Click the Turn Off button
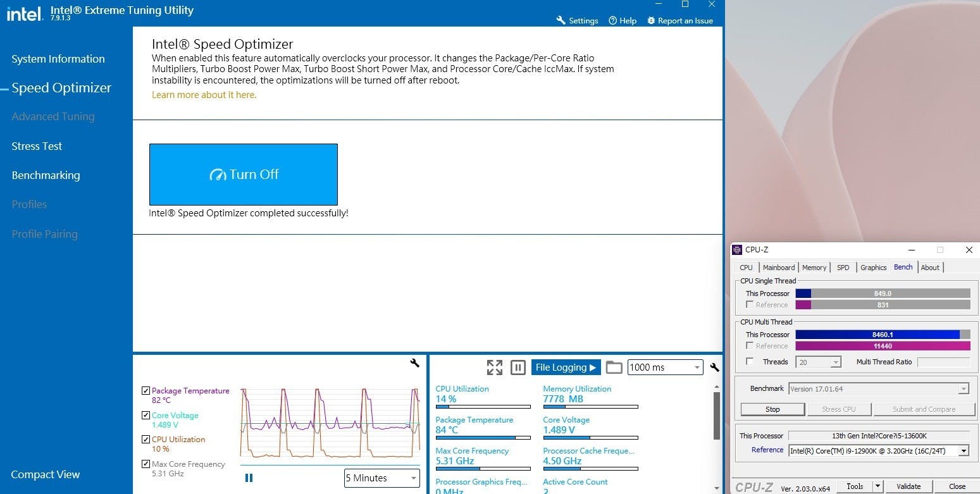The height and width of the screenshot is (494, 980). pos(244,175)
